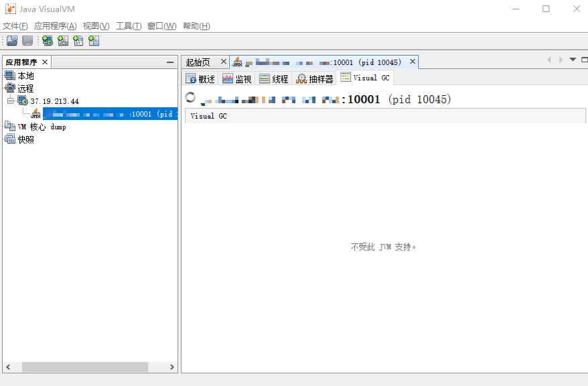Click the JMX icon on the application tab

(x=237, y=62)
